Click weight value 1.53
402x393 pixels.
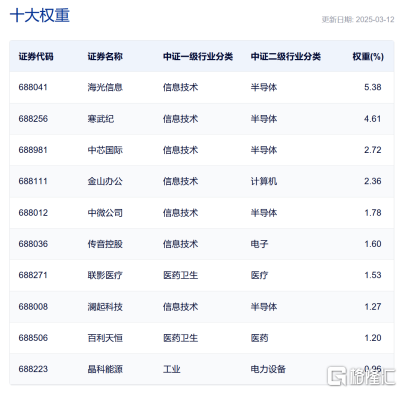click(373, 275)
